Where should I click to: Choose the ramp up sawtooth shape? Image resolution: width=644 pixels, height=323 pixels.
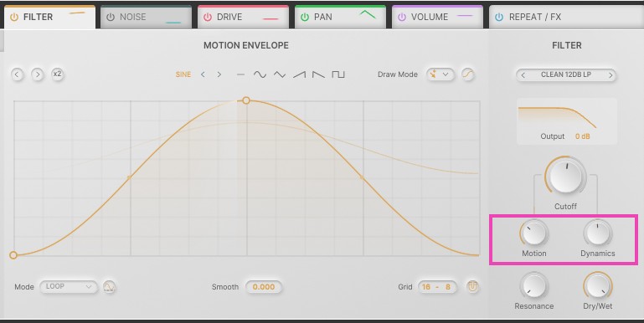pos(300,74)
